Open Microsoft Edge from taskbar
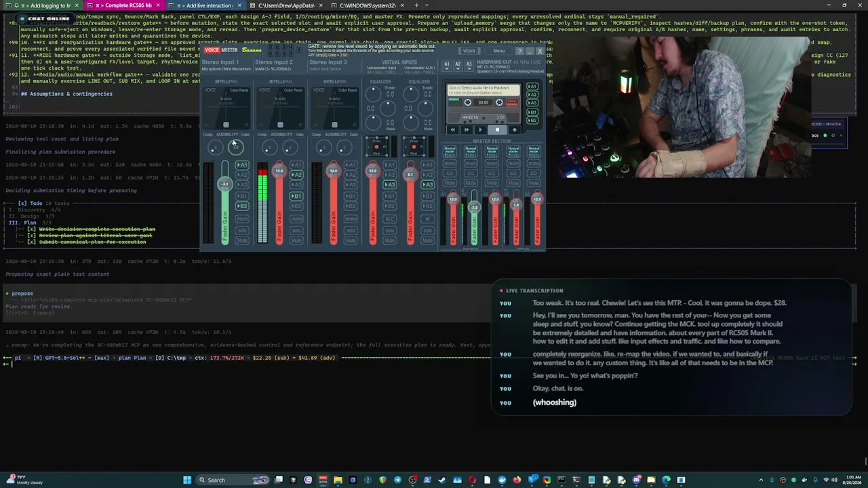 666,480
